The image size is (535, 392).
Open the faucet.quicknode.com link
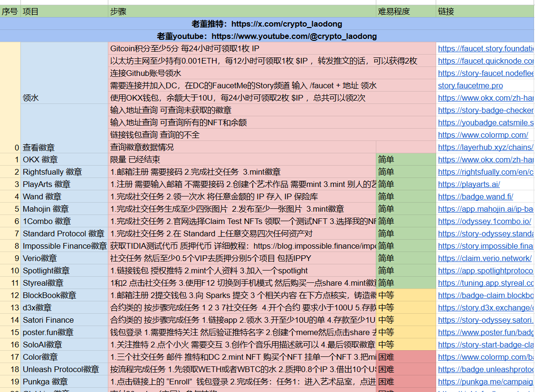click(486, 61)
